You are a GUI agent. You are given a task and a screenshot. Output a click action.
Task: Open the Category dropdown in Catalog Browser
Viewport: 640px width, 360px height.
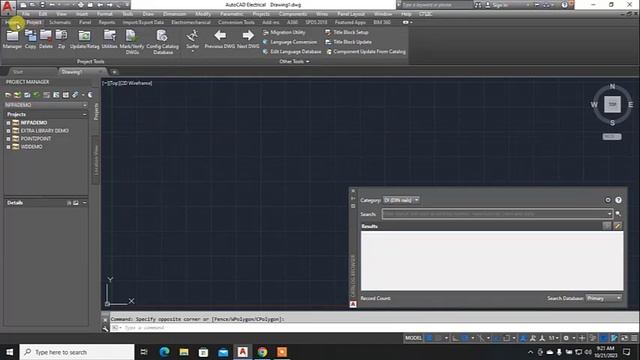[401, 200]
